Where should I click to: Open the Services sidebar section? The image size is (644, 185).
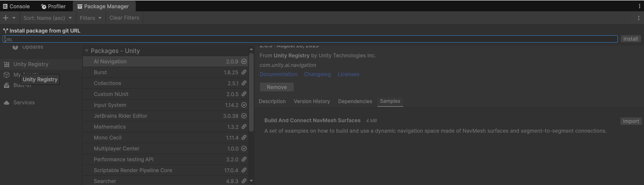[41, 102]
